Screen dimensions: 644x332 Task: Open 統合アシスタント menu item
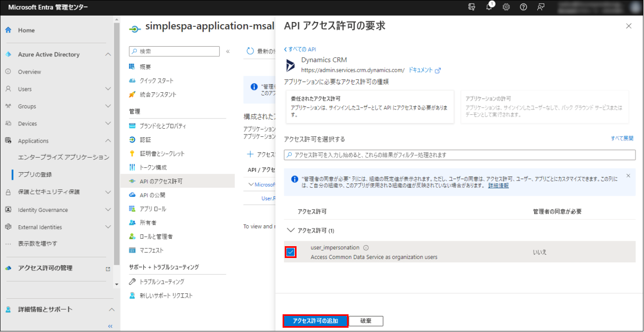click(x=158, y=94)
